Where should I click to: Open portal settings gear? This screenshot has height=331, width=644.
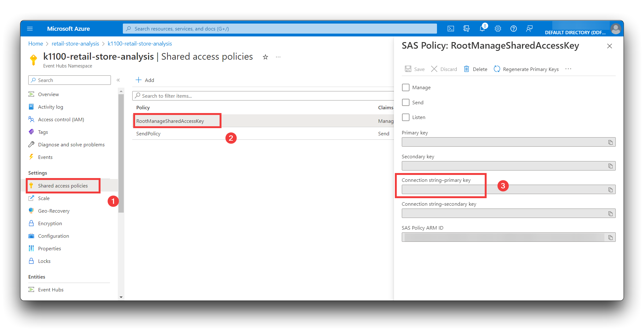click(x=498, y=29)
